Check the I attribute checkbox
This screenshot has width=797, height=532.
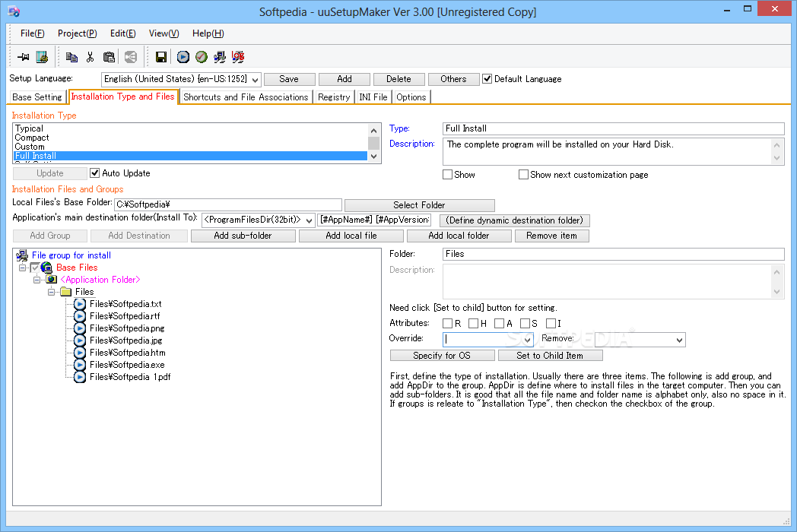coord(551,323)
